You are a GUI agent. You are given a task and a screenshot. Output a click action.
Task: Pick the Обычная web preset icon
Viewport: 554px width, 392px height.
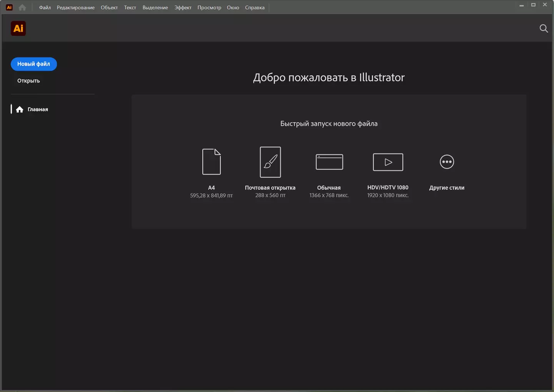point(329,162)
